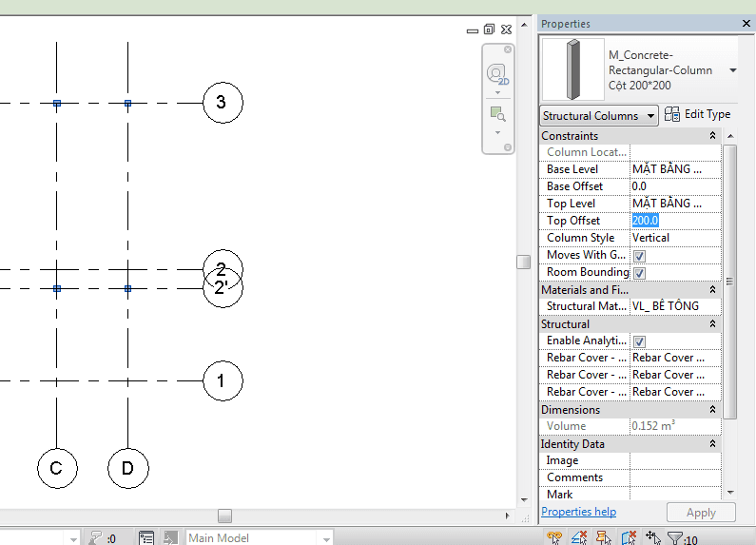Image resolution: width=756 pixels, height=545 pixels.
Task: Click the Top Offset value field 200.0
Action: [675, 221]
